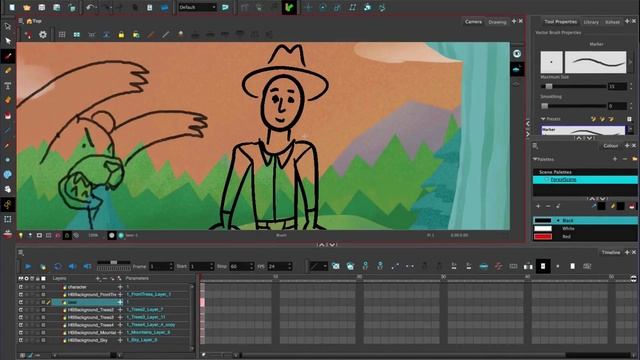This screenshot has height=360, width=640.
Task: Click the grid icon in Camera toolbar
Action: pyautogui.click(x=62, y=35)
